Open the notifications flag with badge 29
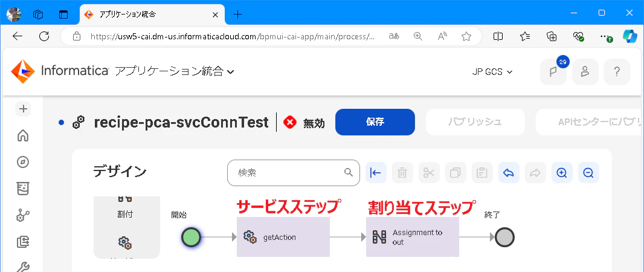 [553, 72]
